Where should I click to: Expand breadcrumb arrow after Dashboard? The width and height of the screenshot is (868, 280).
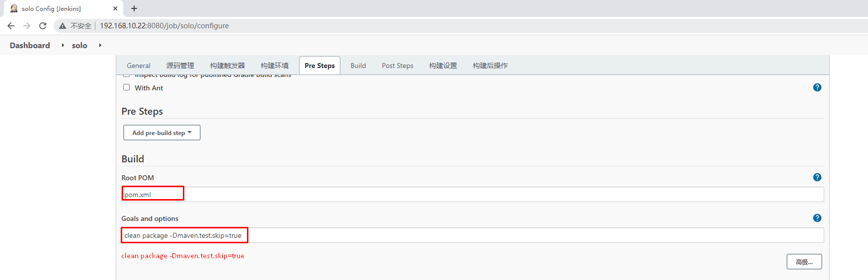click(x=63, y=45)
